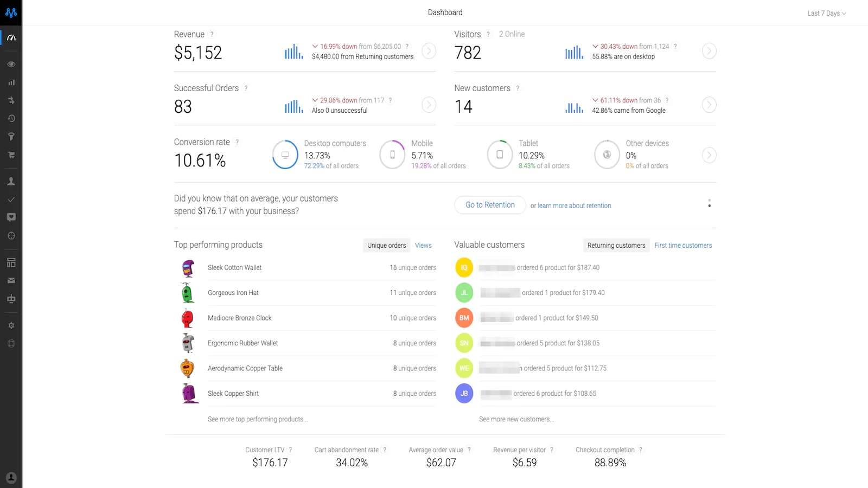Image resolution: width=868 pixels, height=488 pixels.
Task: Click the Mediocre Bronze Clock thumbnail image
Action: pos(188,318)
